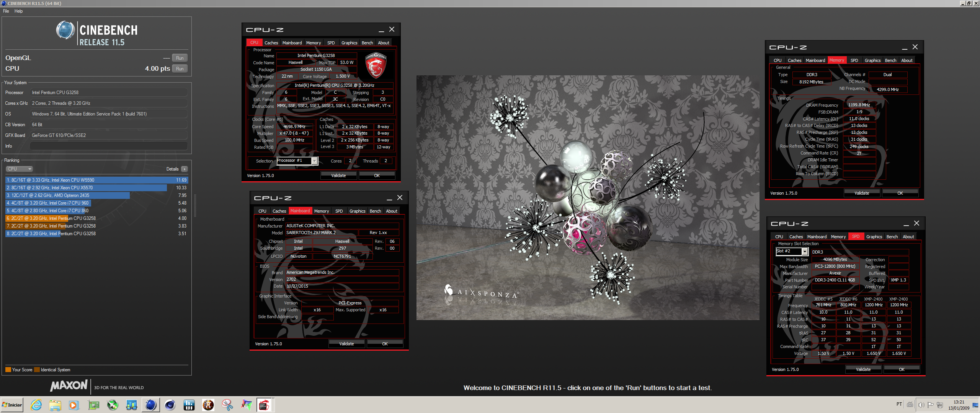Image resolution: width=980 pixels, height=413 pixels.
Task: Click the rendered spheres benchmark image
Action: pos(588,198)
